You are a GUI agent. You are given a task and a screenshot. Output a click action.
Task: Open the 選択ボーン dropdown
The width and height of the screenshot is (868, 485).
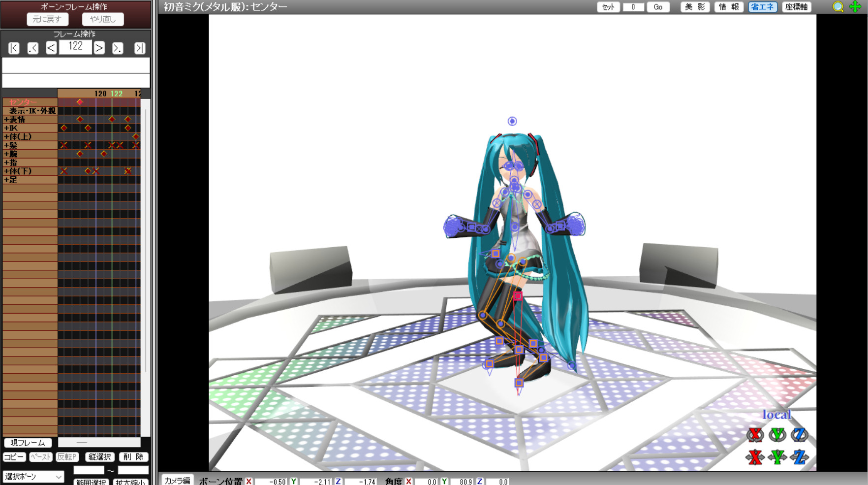[33, 477]
